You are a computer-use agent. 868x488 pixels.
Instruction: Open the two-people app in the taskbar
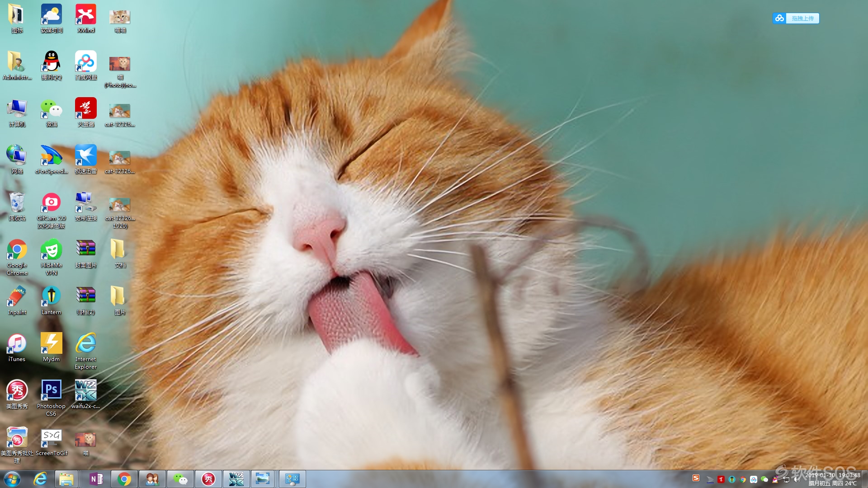tap(152, 479)
